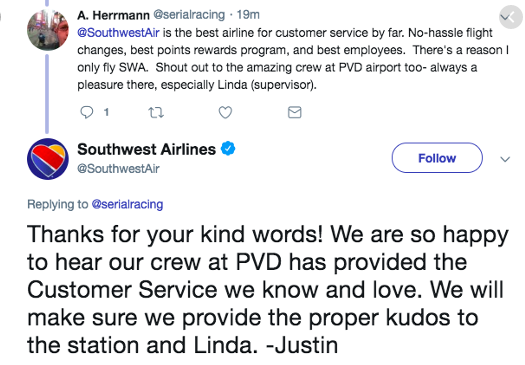
Task: Retweet A. Herrmann's tweet
Action: [156, 113]
